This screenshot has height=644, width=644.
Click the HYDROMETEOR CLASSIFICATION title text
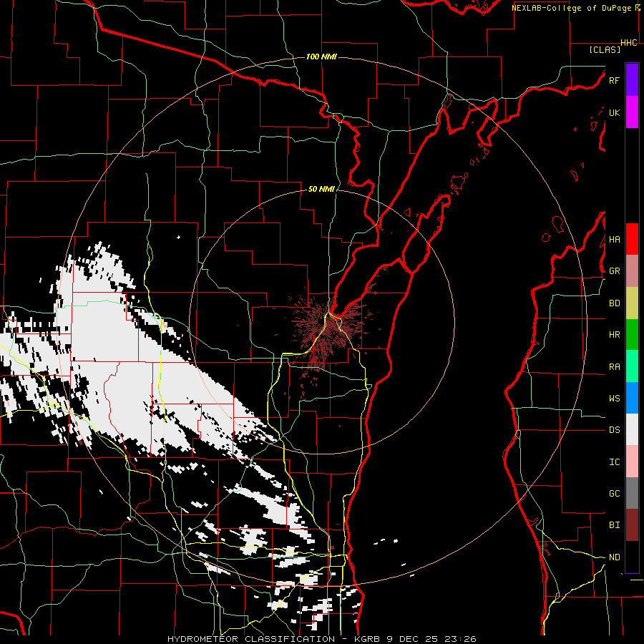[x=251, y=639]
